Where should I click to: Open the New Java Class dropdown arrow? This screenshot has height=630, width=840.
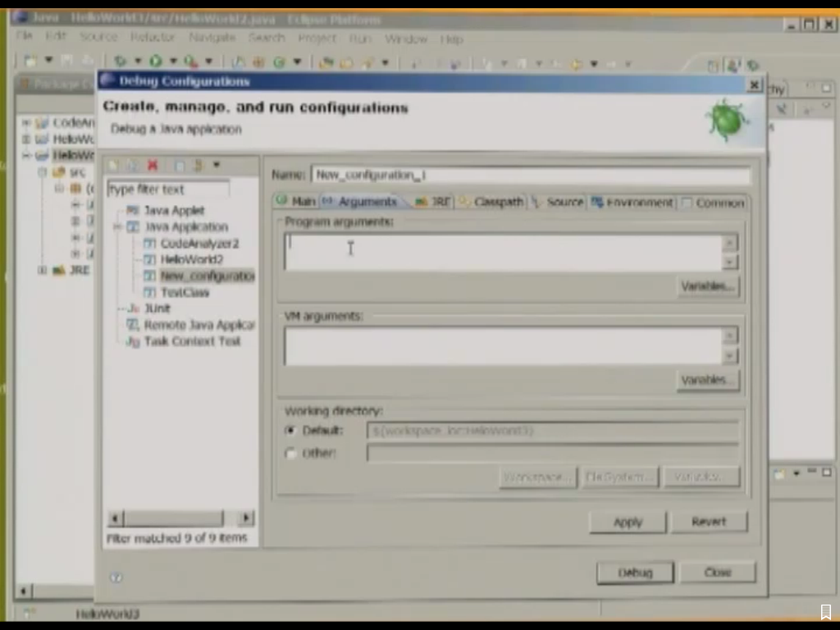297,62
